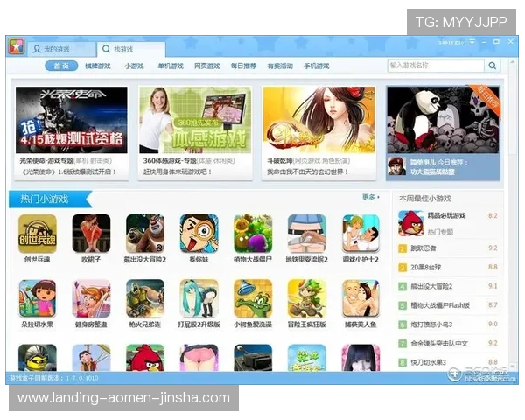This screenshot has width=525, height=420.
Task: Click scrollbar up arrow
Action: tap(512, 62)
